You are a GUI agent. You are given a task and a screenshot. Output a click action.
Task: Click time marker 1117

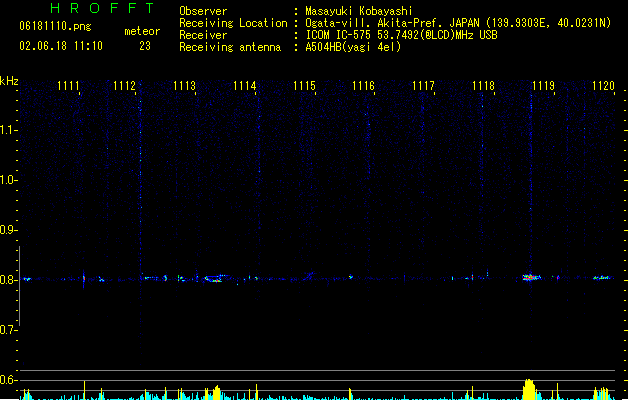[423, 86]
